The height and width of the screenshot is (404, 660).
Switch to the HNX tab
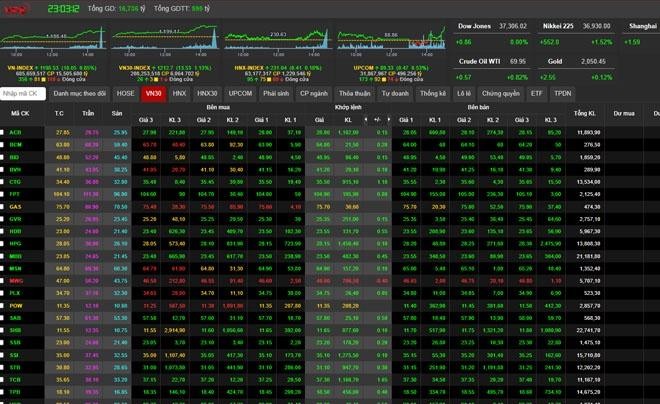pos(179,93)
